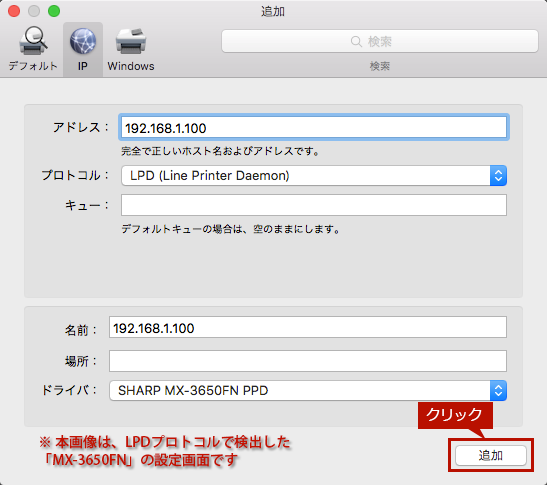Click the キュー: label
The height and width of the screenshot is (485, 547).
click(87, 205)
